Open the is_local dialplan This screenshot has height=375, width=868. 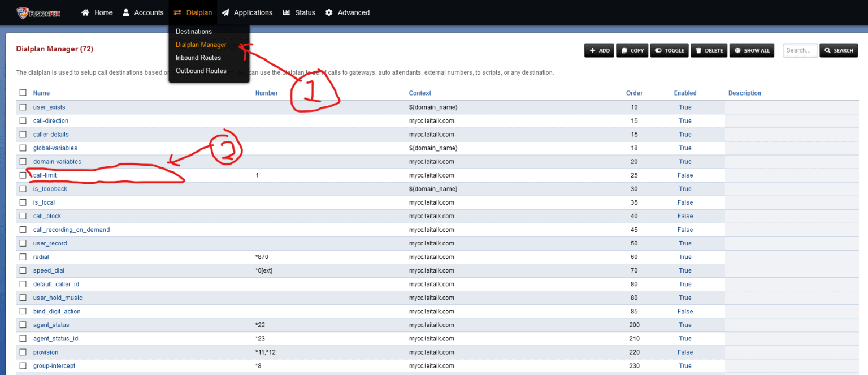click(44, 202)
